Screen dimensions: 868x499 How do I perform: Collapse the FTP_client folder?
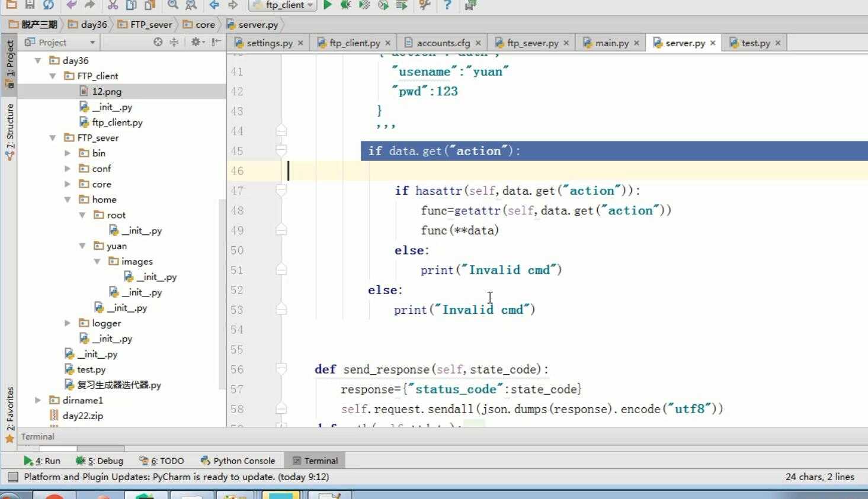[x=53, y=76]
